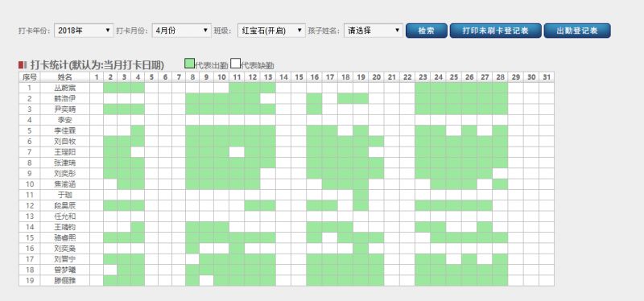The image size is (644, 301).
Task: Click row number 1 in 序号 column
Action: point(30,88)
